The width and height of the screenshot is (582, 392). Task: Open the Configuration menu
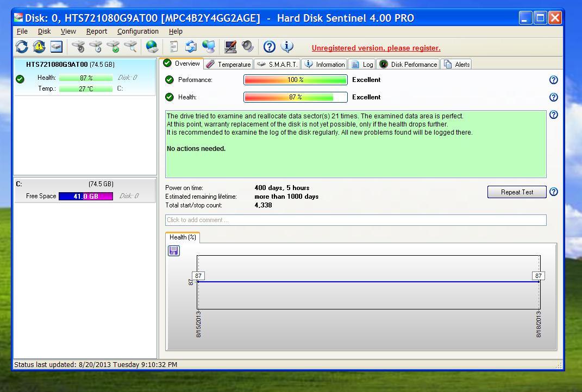(137, 31)
